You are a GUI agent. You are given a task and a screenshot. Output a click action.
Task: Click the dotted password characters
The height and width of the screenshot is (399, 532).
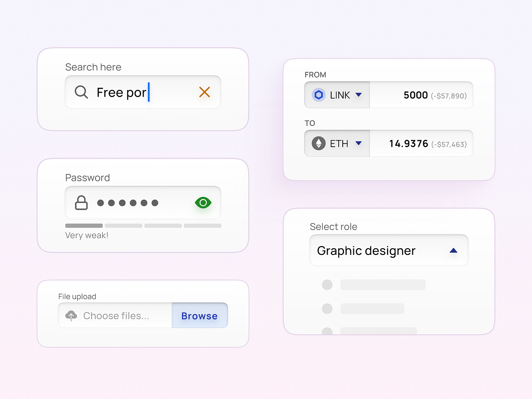(x=128, y=203)
